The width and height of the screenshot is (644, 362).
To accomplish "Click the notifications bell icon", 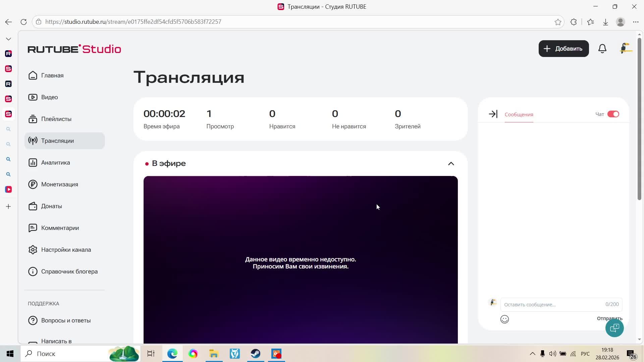I will coord(602,49).
